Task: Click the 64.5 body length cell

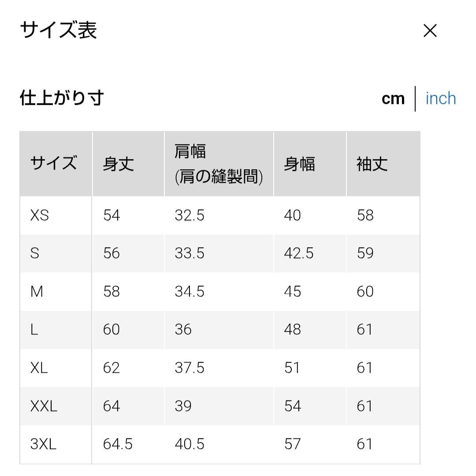Action: 118,444
